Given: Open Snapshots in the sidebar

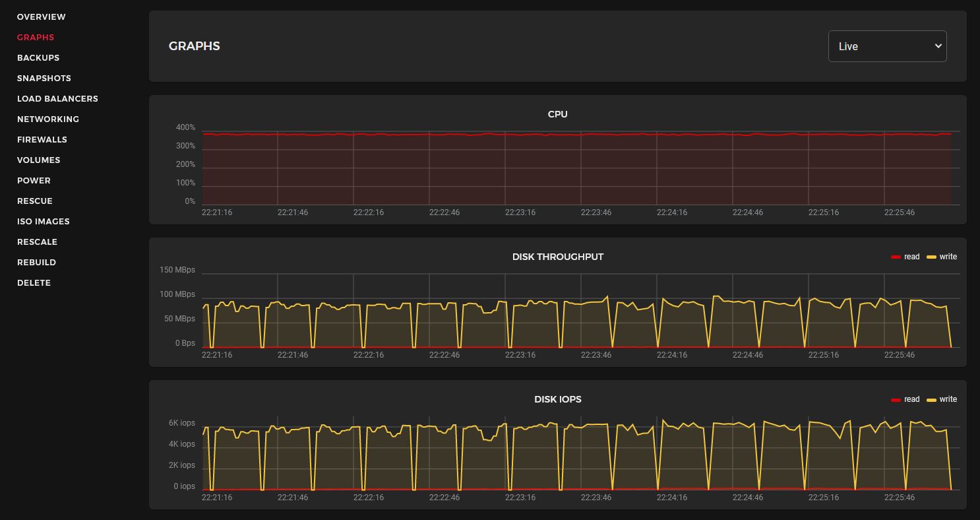Looking at the screenshot, I should pos(44,78).
